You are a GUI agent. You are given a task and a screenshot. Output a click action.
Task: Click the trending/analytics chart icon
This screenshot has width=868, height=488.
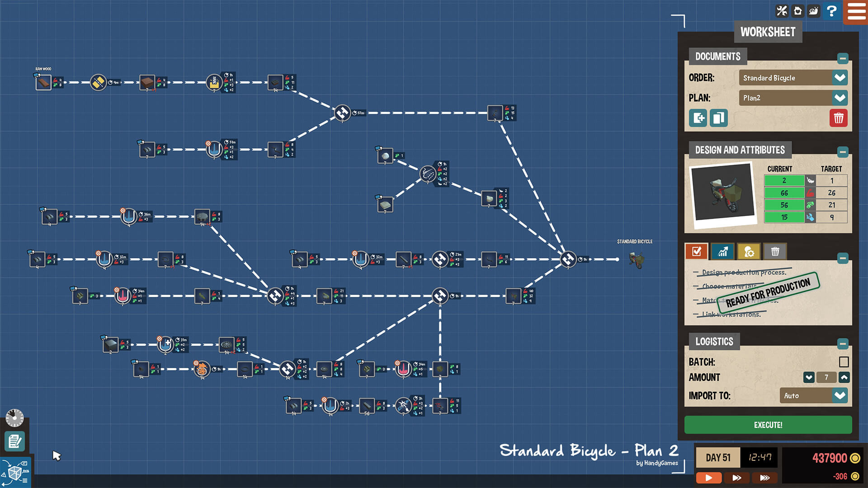723,251
